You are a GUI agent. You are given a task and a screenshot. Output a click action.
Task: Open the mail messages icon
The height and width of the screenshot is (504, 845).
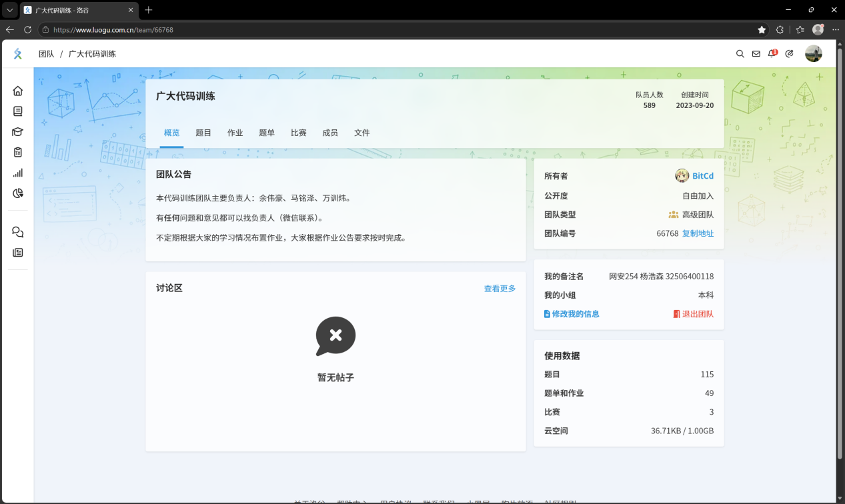click(x=756, y=54)
